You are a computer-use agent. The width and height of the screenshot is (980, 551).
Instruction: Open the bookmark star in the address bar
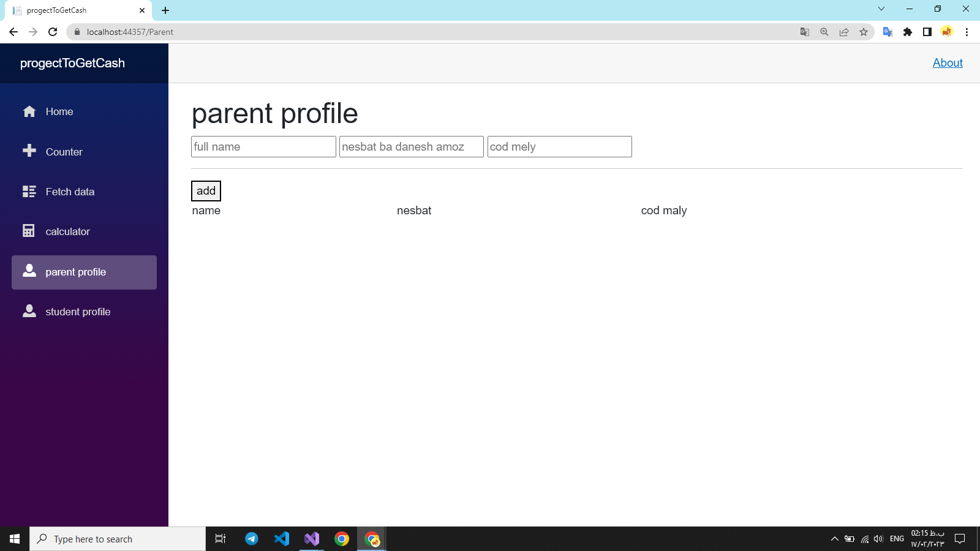[864, 32]
